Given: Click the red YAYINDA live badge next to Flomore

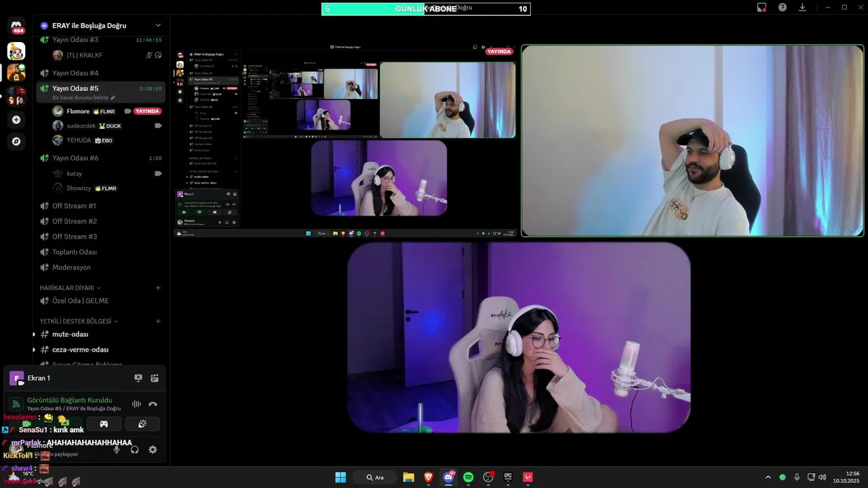Looking at the screenshot, I should 147,111.
